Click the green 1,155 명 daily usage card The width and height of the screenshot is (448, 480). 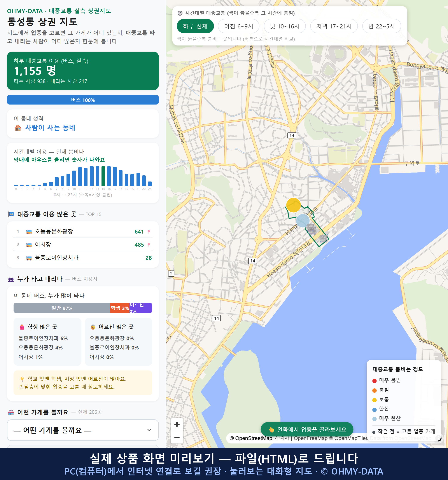point(83,71)
